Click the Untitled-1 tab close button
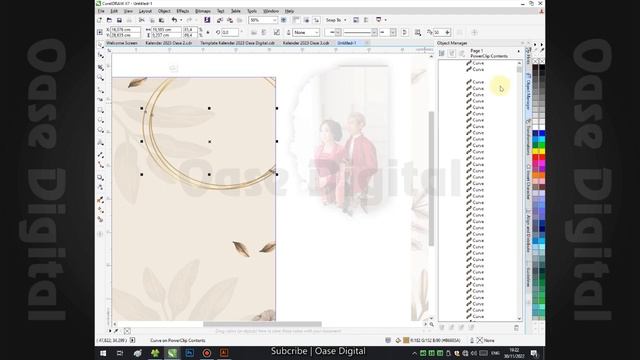 (367, 43)
